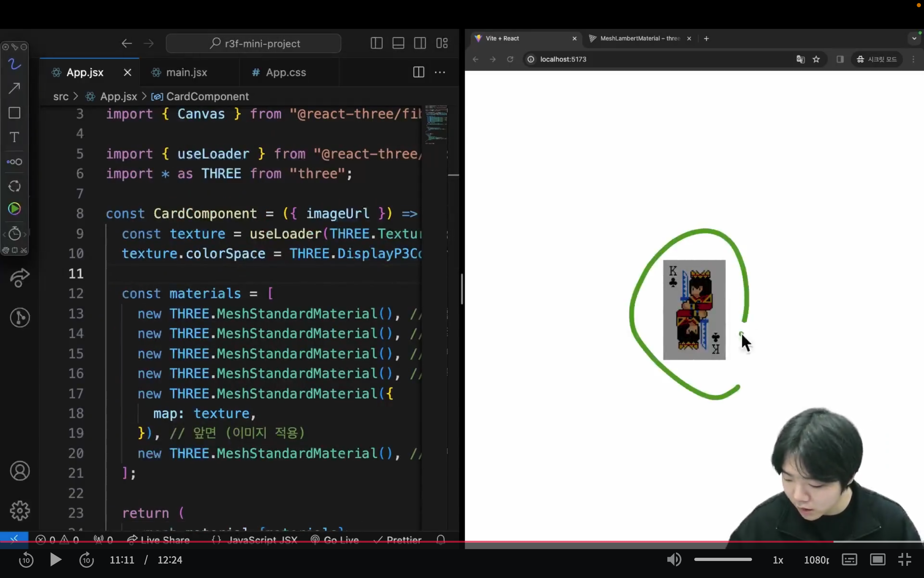Viewport: 924px width, 578px height.
Task: Close the App.jsx editor tab
Action: (x=127, y=72)
